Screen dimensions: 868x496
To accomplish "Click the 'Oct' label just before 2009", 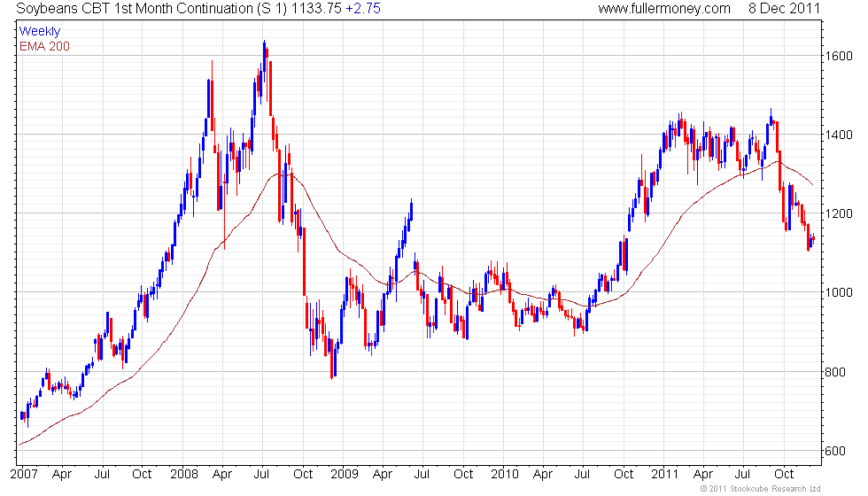I will (x=303, y=475).
